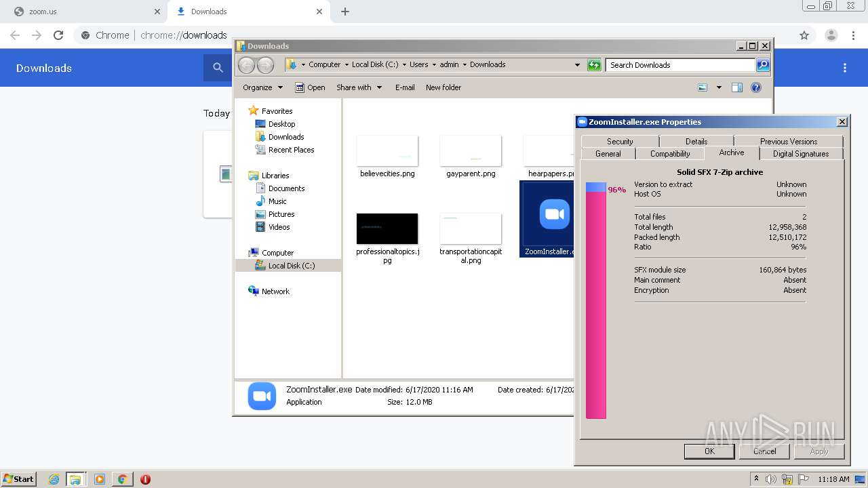The image size is (868, 488).
Task: Open Downloads in Favorites
Action: 286,137
